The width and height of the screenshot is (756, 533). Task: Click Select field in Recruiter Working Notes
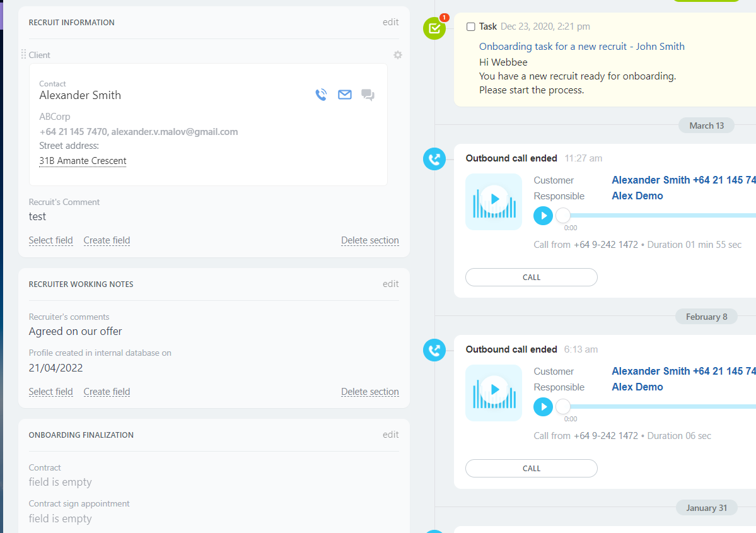[50, 392]
